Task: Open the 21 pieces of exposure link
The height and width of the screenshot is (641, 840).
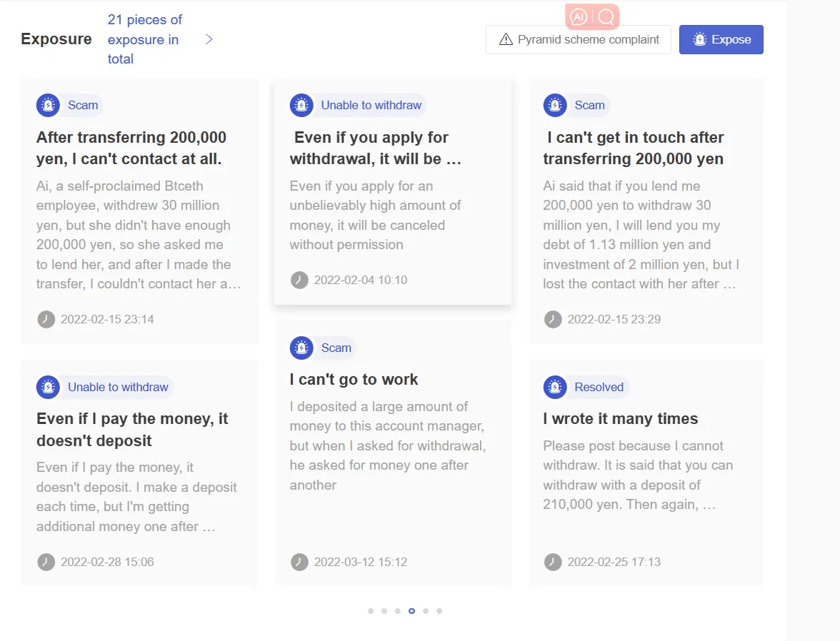Action: (x=144, y=39)
